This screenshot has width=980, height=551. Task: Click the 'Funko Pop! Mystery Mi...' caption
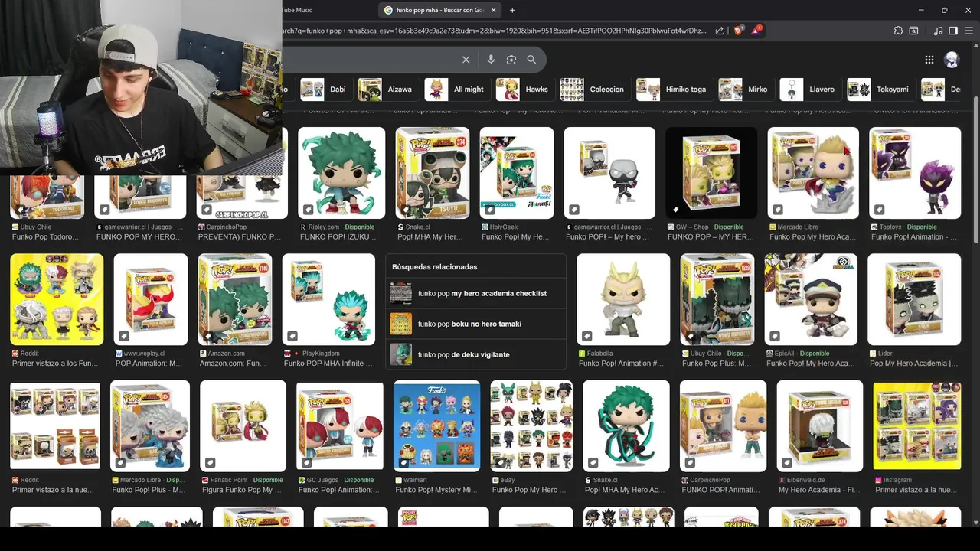[x=436, y=490]
